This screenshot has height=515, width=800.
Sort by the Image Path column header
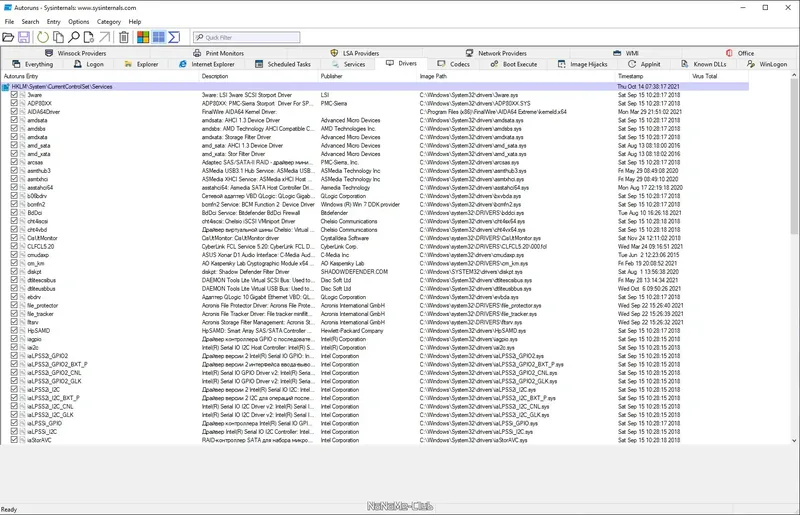[x=516, y=76]
